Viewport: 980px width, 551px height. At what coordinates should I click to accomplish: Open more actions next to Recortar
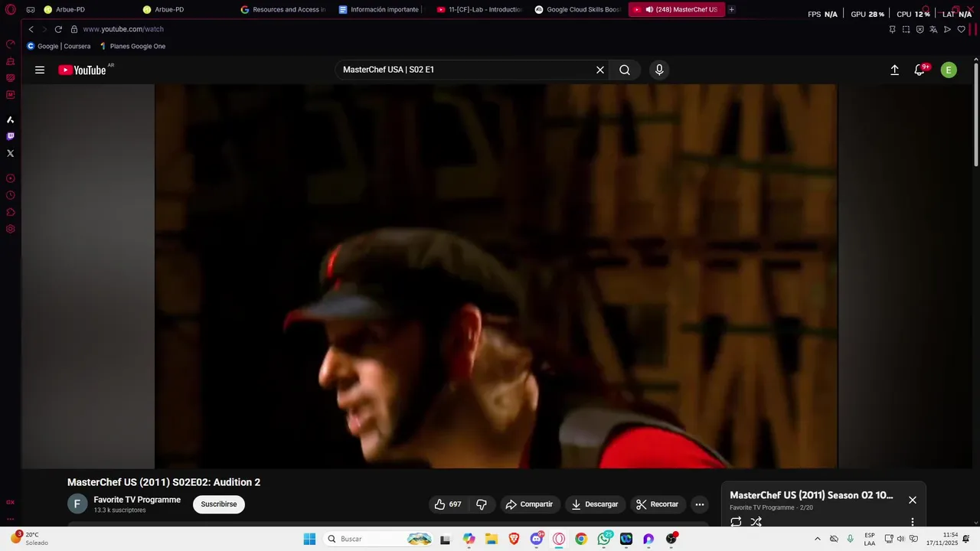coord(699,504)
